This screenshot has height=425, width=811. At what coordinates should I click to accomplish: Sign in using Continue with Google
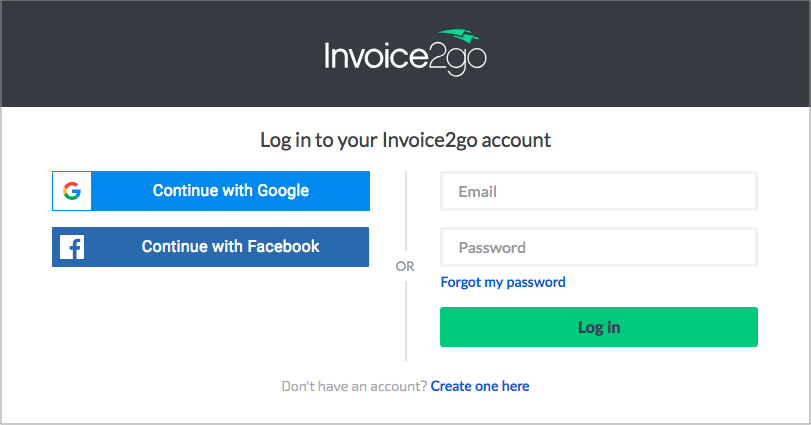[x=211, y=191]
